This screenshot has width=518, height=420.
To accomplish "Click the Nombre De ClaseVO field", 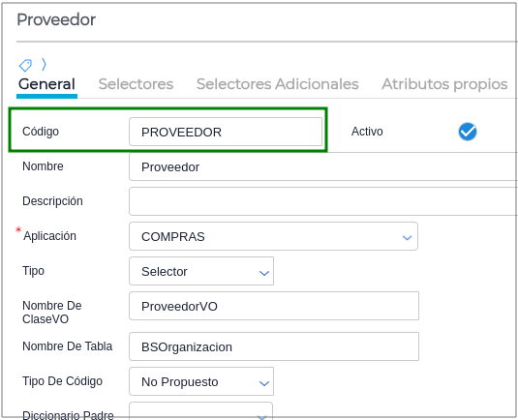I will (274, 306).
